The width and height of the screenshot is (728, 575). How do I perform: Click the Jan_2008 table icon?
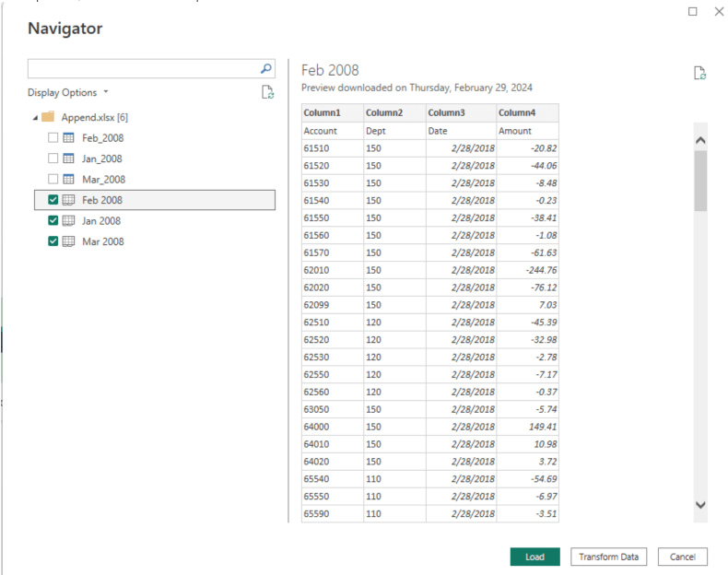tap(67, 158)
